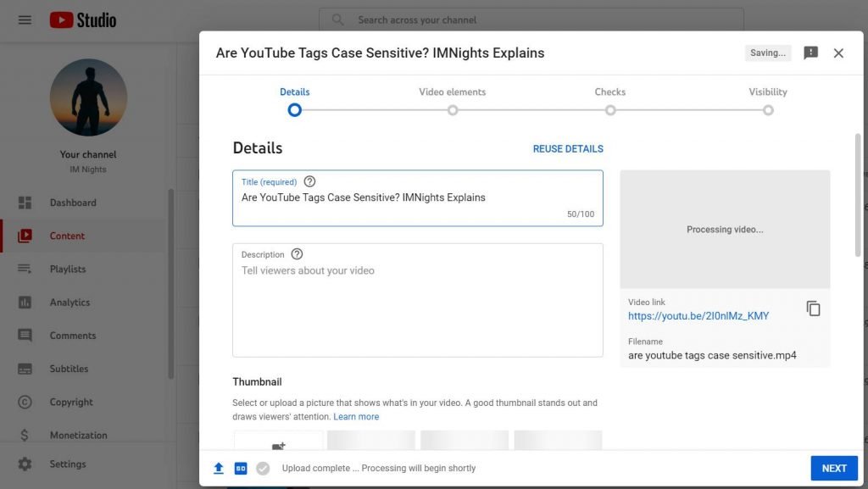868x489 pixels.
Task: Click the checks complete checkmark icon
Action: coord(263,468)
